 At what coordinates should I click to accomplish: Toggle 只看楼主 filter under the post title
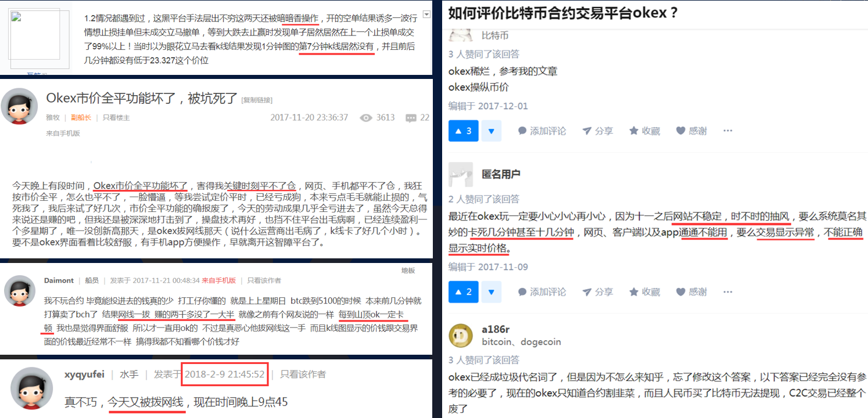(x=116, y=117)
